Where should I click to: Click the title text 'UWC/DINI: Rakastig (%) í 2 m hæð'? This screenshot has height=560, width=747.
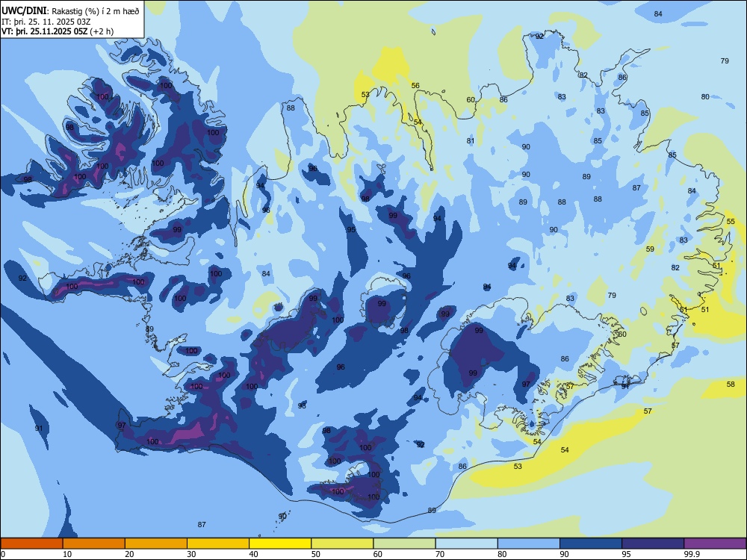[70, 11]
